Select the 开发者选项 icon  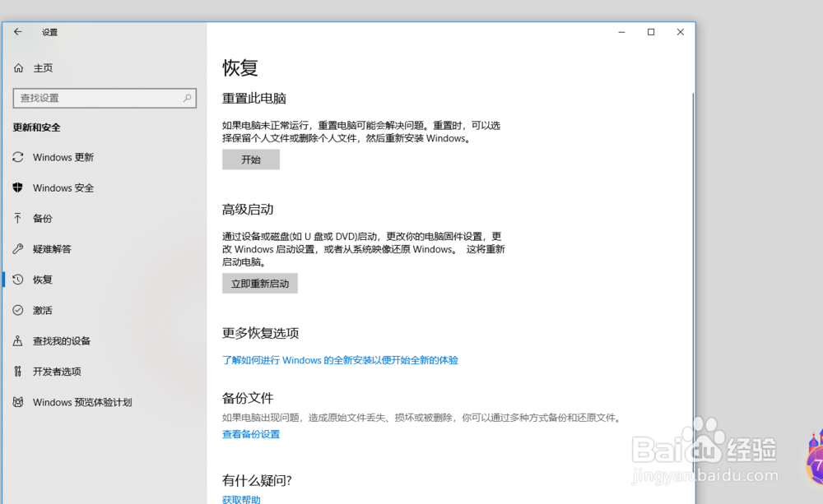pyautogui.click(x=17, y=371)
